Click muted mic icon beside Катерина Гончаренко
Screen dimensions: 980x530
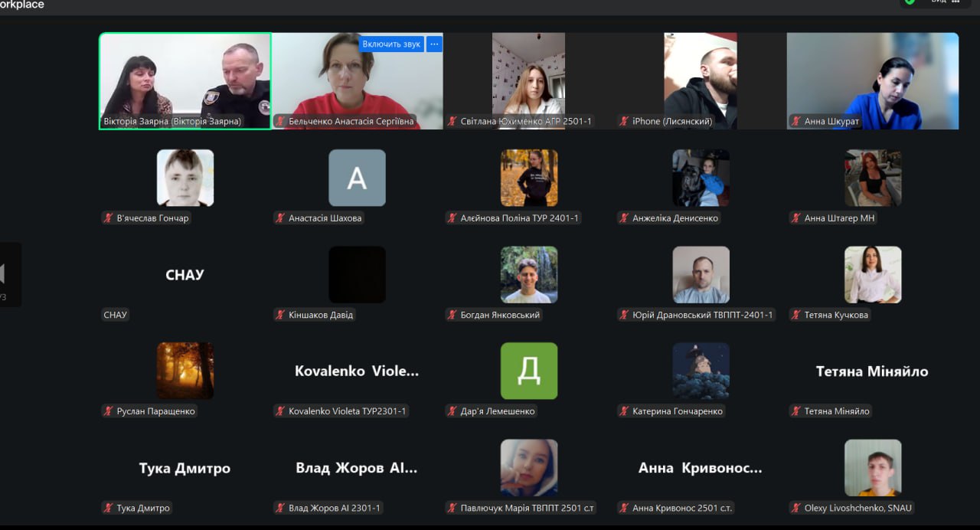point(624,411)
